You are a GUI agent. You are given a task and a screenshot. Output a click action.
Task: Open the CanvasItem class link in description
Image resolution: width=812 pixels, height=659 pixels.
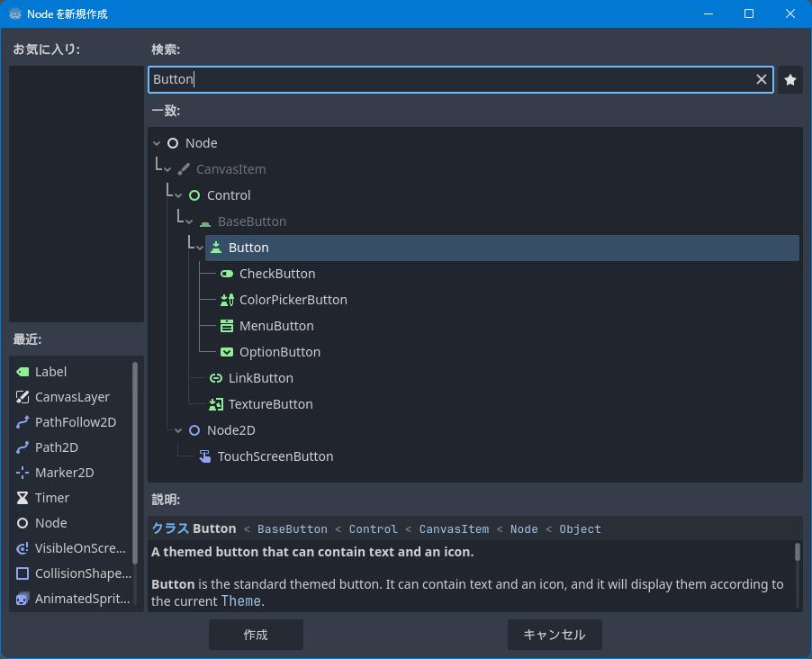pos(454,529)
